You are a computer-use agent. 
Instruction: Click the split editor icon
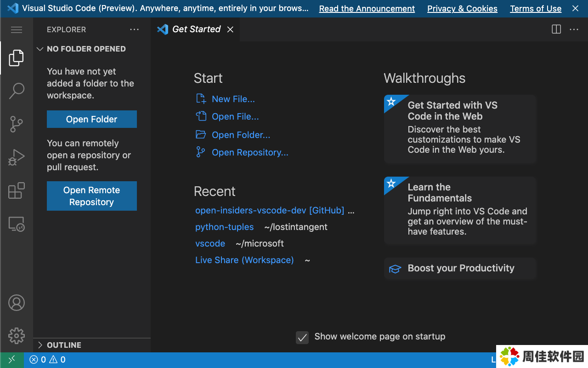pyautogui.click(x=556, y=29)
